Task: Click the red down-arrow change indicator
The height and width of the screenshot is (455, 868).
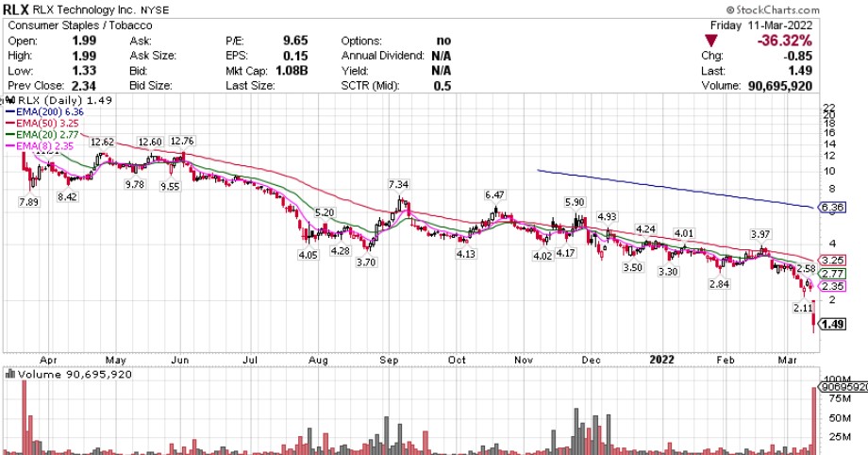Action: [x=711, y=41]
